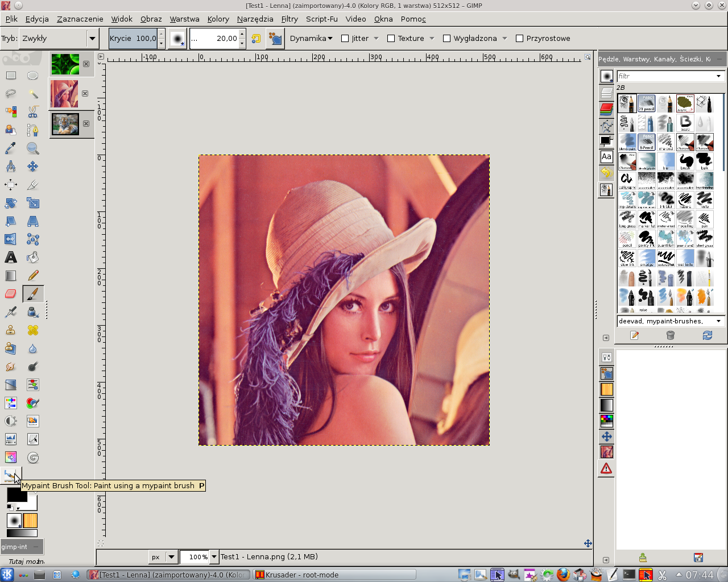The width and height of the screenshot is (728, 582).
Task: Open the Tryb mode dropdown
Action: click(59, 39)
